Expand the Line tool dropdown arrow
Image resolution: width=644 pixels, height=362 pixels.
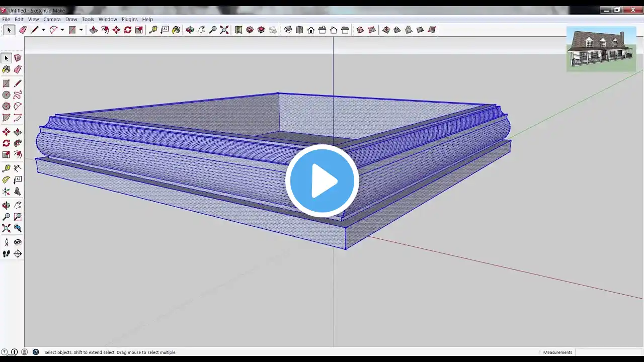click(x=43, y=30)
